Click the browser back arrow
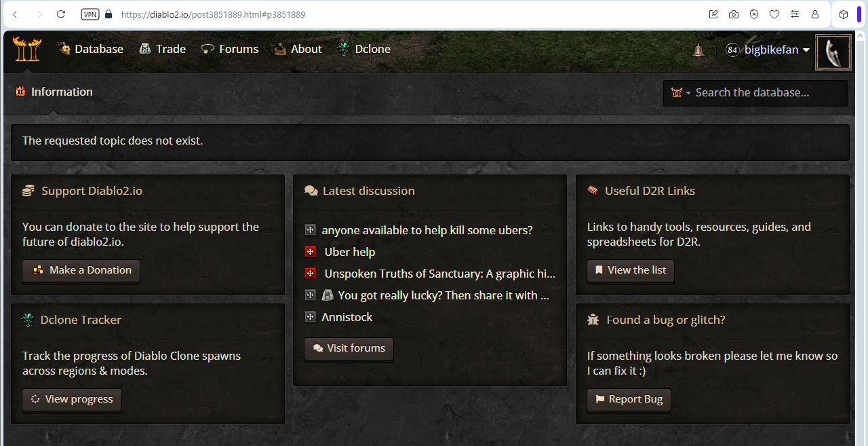This screenshot has height=446, width=868. tap(16, 14)
